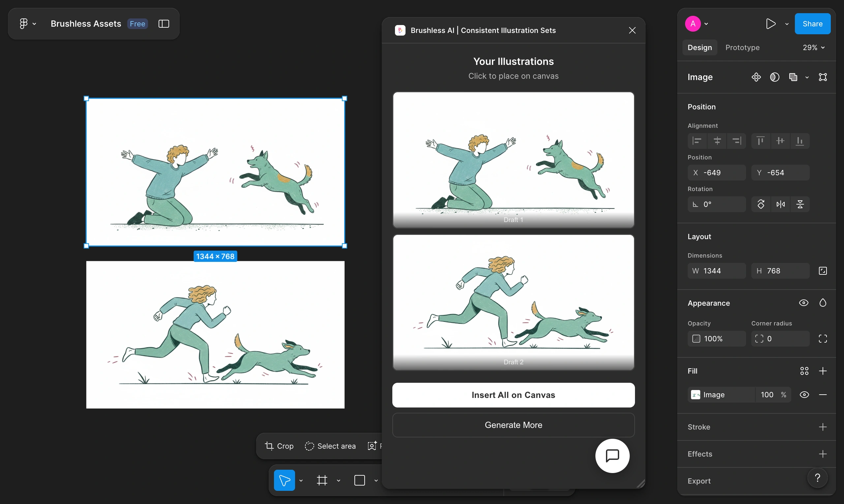
Task: Select the Crop tool
Action: [x=279, y=446]
